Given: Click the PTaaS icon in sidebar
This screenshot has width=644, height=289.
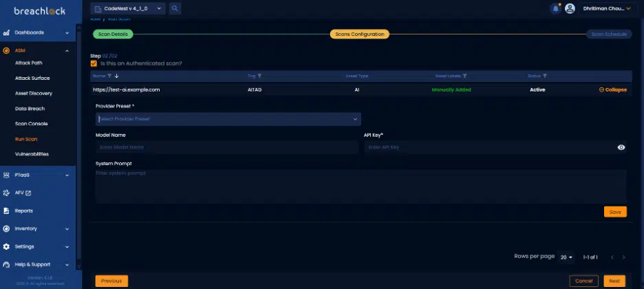Looking at the screenshot, I should (6, 175).
